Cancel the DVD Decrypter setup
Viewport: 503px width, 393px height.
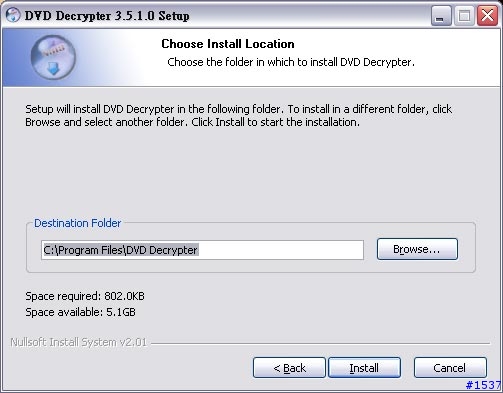coord(450,368)
